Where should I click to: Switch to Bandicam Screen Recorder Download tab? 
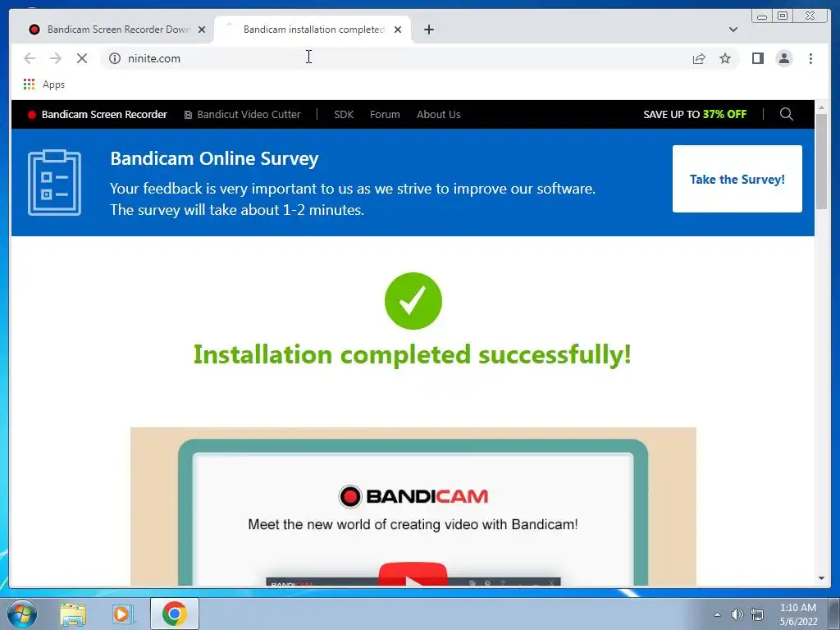click(x=117, y=30)
